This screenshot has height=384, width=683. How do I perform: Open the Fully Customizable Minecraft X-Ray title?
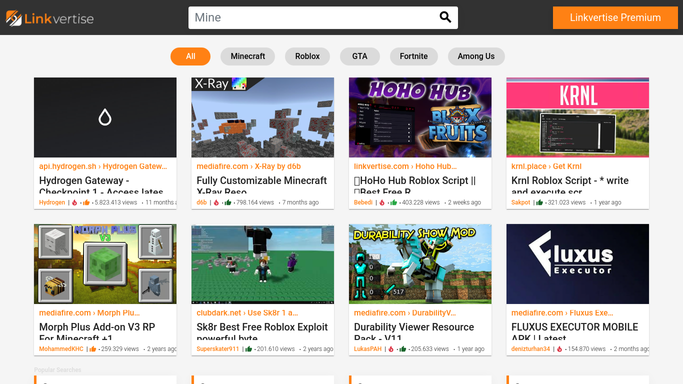(261, 185)
